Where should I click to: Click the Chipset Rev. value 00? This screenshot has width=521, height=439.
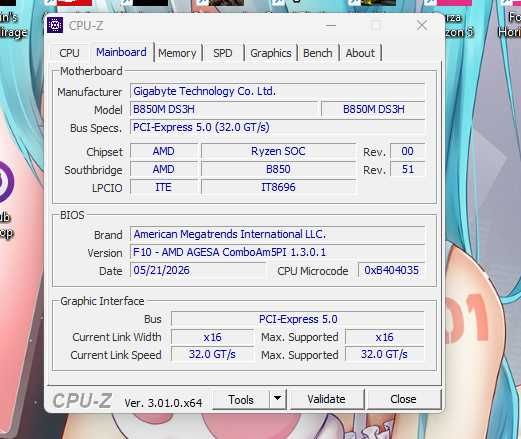click(x=407, y=151)
